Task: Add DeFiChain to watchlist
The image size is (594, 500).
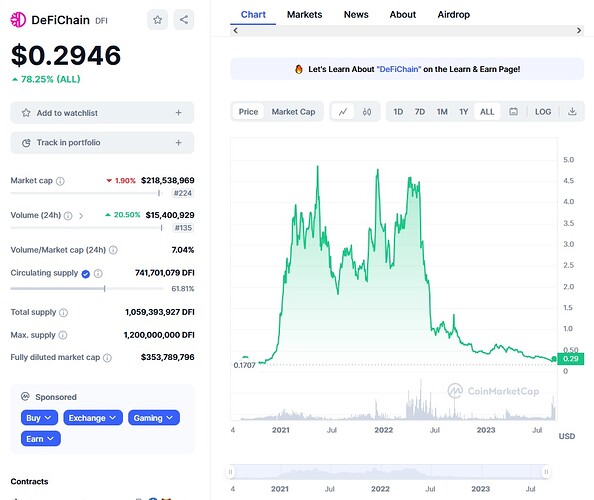Action: point(102,112)
